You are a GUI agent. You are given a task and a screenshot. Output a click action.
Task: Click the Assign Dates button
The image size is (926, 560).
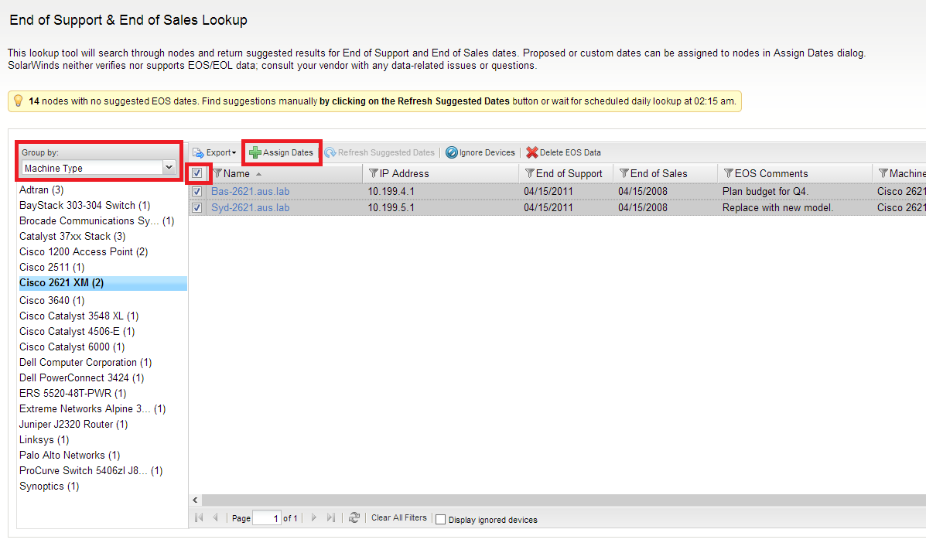(x=281, y=152)
